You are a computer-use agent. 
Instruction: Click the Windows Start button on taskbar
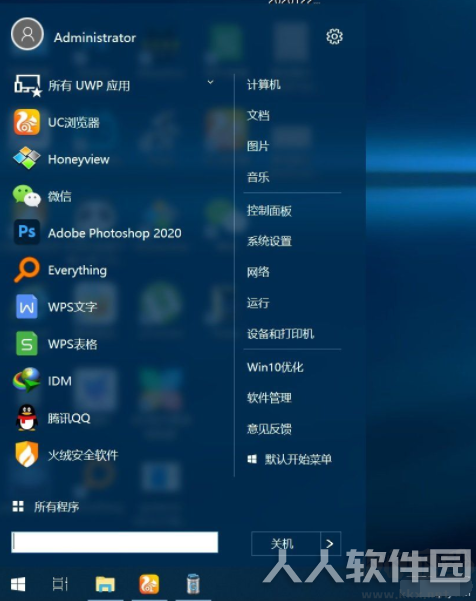click(x=18, y=585)
